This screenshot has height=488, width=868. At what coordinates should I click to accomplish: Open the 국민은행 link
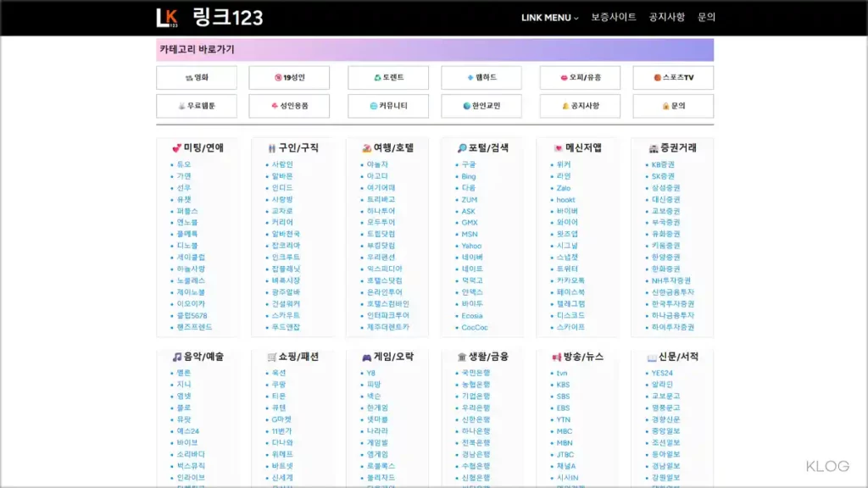pyautogui.click(x=476, y=374)
